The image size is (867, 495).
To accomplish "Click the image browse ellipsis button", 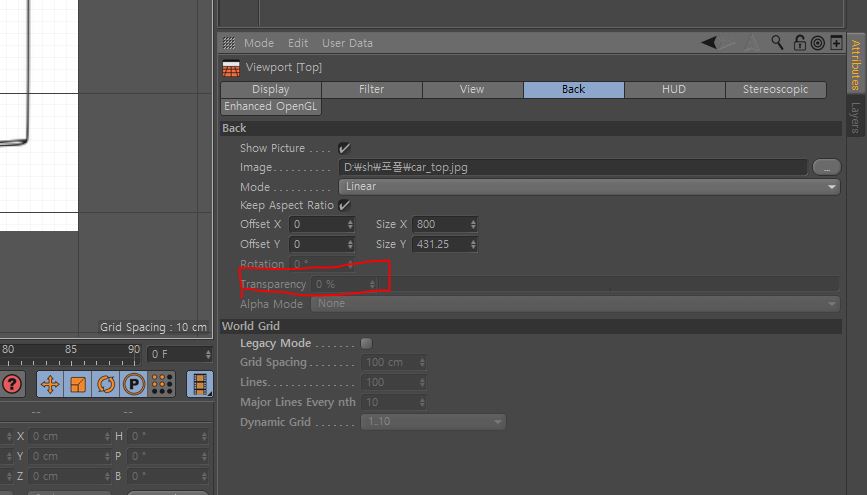I will [x=826, y=167].
